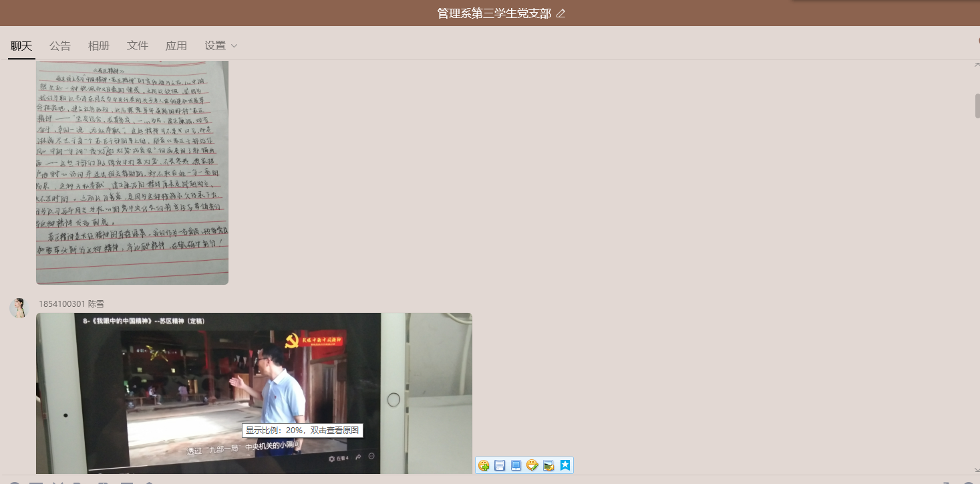Viewport: 980px width, 484px height.
Task: Switch to the 公告 tab
Action: (x=60, y=45)
